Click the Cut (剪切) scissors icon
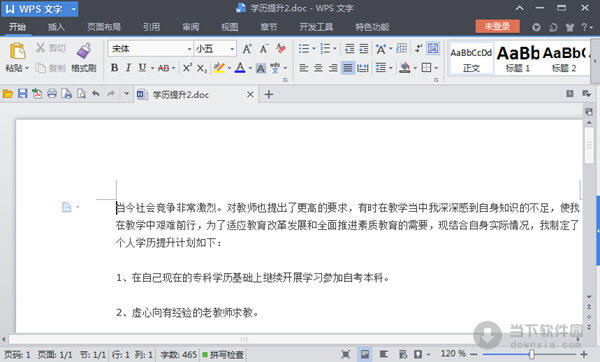 [40, 48]
